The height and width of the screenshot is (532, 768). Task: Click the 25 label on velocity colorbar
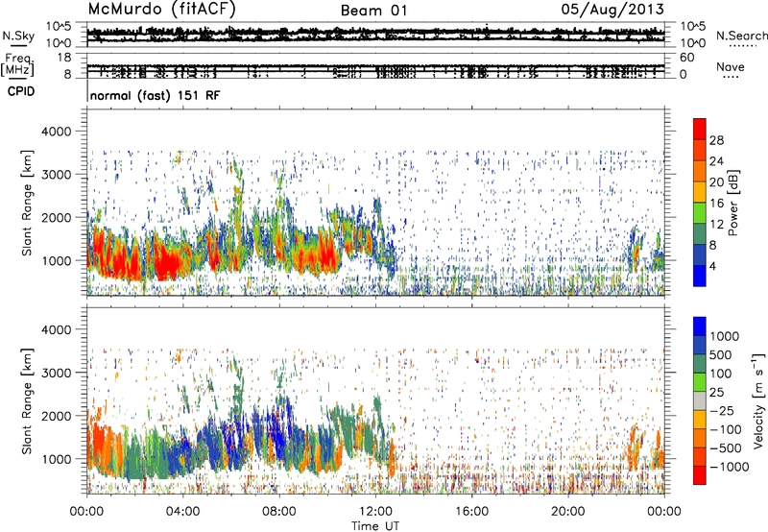click(718, 392)
